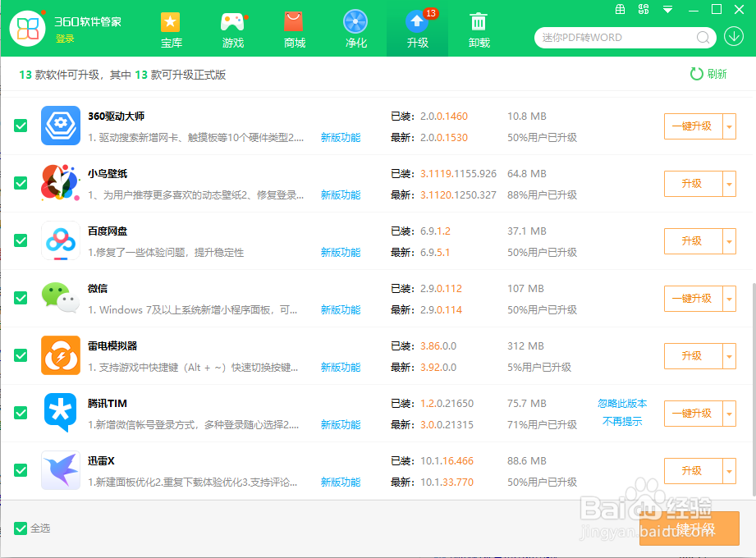Open the 商城 shopping bag tab

(x=294, y=30)
